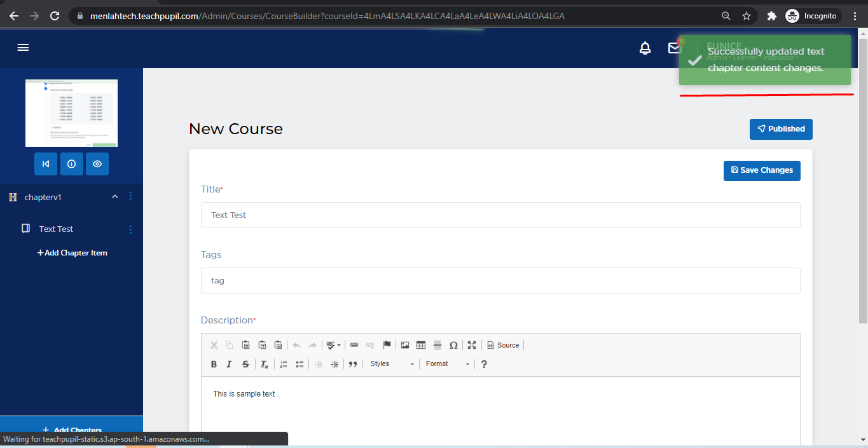This screenshot has height=448, width=868.
Task: Open the Format dropdown
Action: (x=448, y=364)
